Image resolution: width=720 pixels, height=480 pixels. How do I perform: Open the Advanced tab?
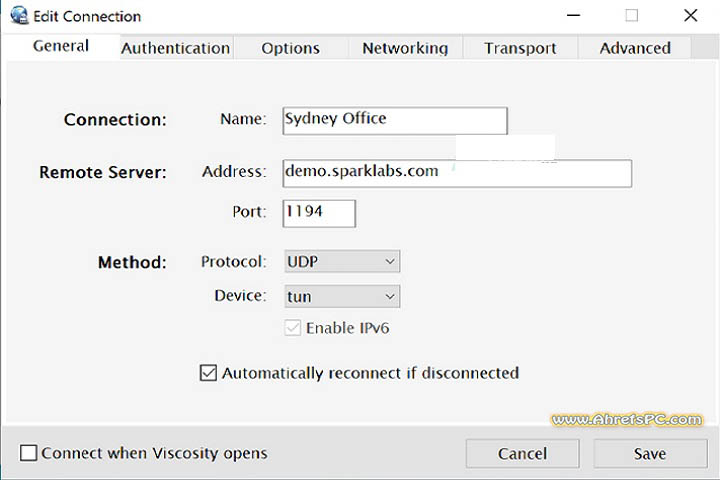tap(635, 48)
